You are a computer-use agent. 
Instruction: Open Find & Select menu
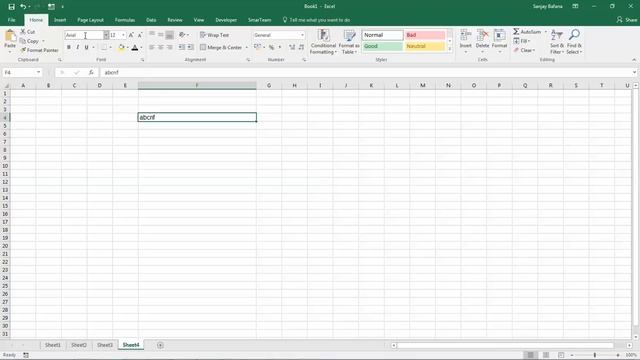574,42
